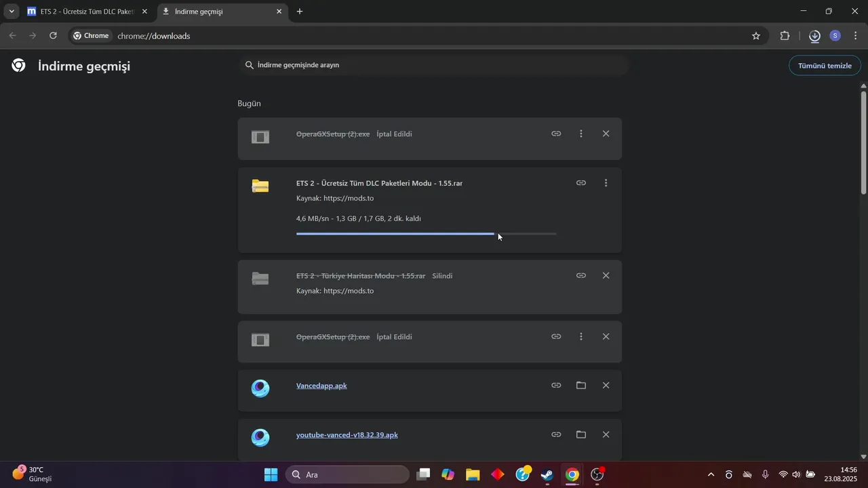The width and height of the screenshot is (868, 488).
Task: Close the ETS 2 mods tab
Action: pyautogui.click(x=144, y=12)
